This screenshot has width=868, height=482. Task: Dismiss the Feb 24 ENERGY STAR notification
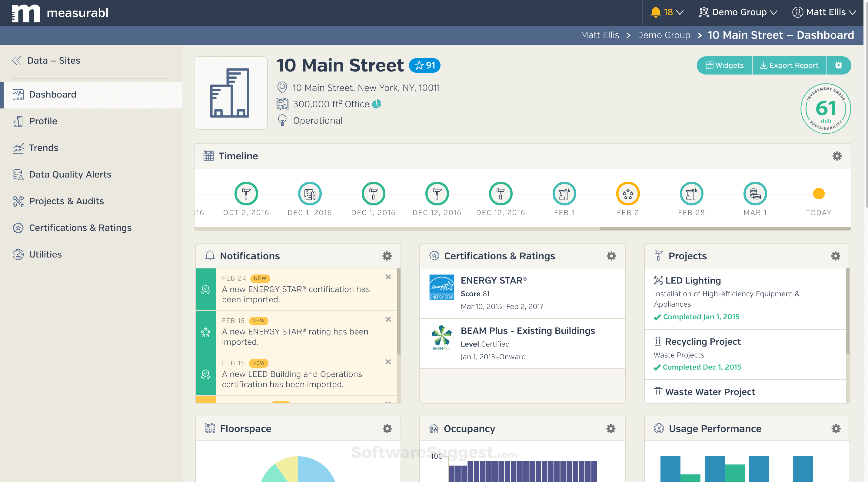click(388, 277)
